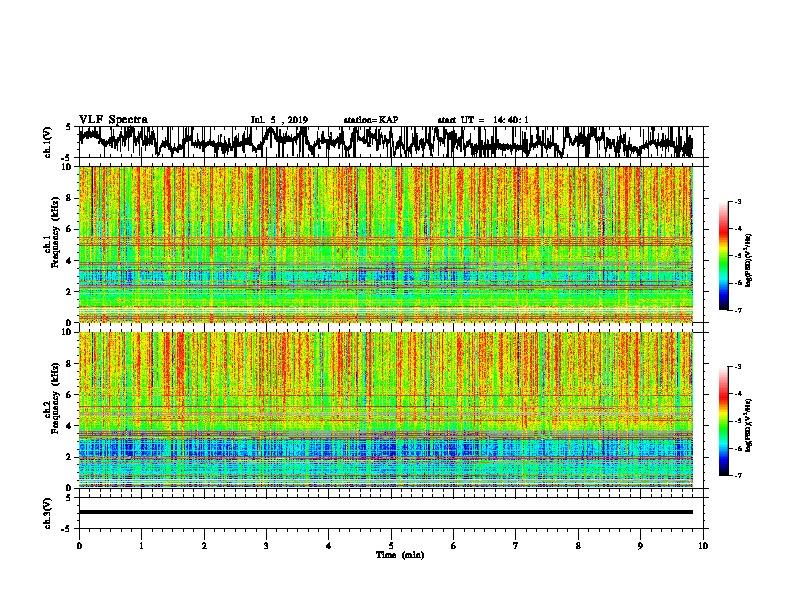Click the ch.1 log(PSD) colorbar label
This screenshot has width=792, height=612.
tap(748, 260)
